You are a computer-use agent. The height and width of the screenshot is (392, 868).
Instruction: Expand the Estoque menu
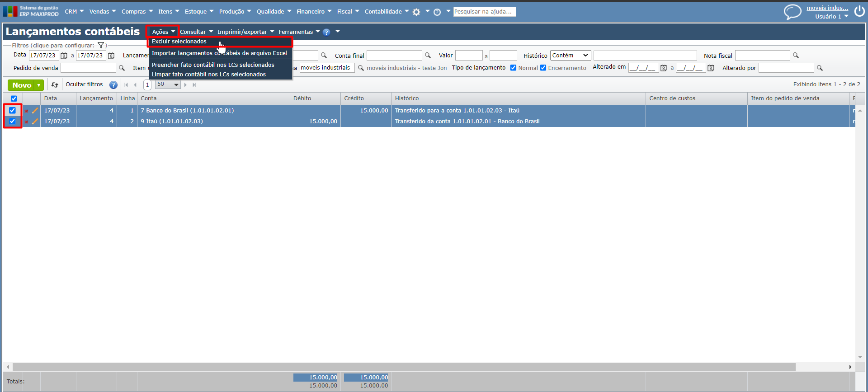pyautogui.click(x=199, y=11)
